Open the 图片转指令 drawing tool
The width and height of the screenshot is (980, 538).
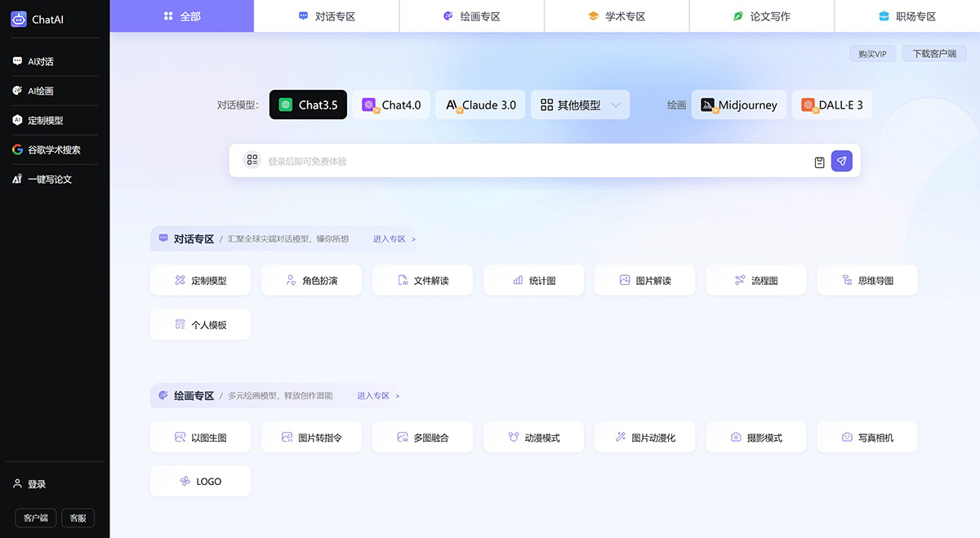[x=311, y=437]
